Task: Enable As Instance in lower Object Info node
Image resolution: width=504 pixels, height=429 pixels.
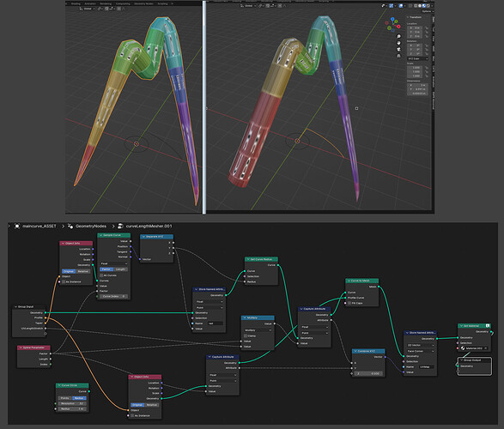Action: [132, 415]
